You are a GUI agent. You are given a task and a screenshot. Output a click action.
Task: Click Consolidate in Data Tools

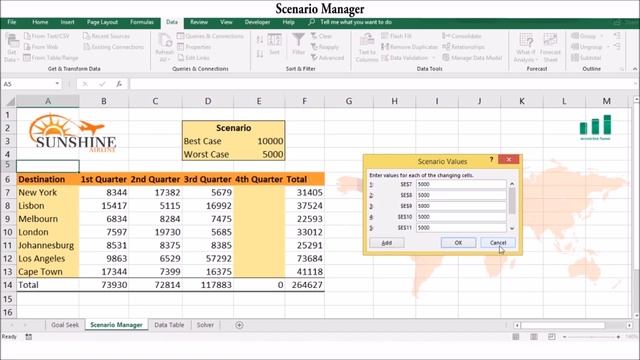[462, 36]
